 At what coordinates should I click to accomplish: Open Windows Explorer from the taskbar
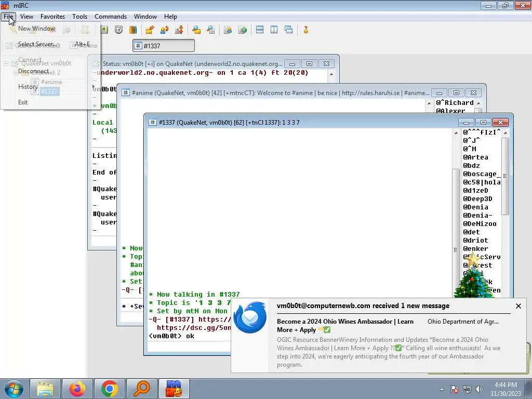45,389
